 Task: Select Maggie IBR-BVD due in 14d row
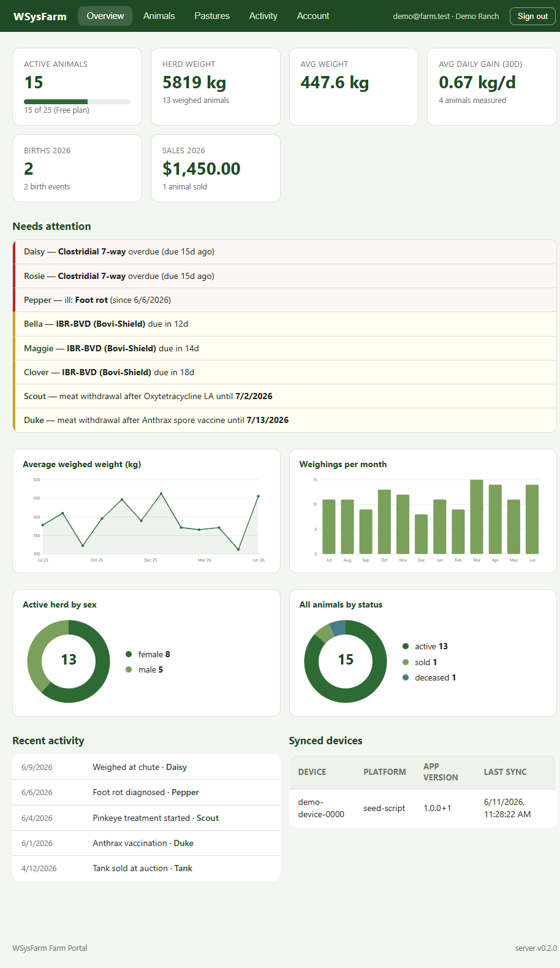pos(284,348)
